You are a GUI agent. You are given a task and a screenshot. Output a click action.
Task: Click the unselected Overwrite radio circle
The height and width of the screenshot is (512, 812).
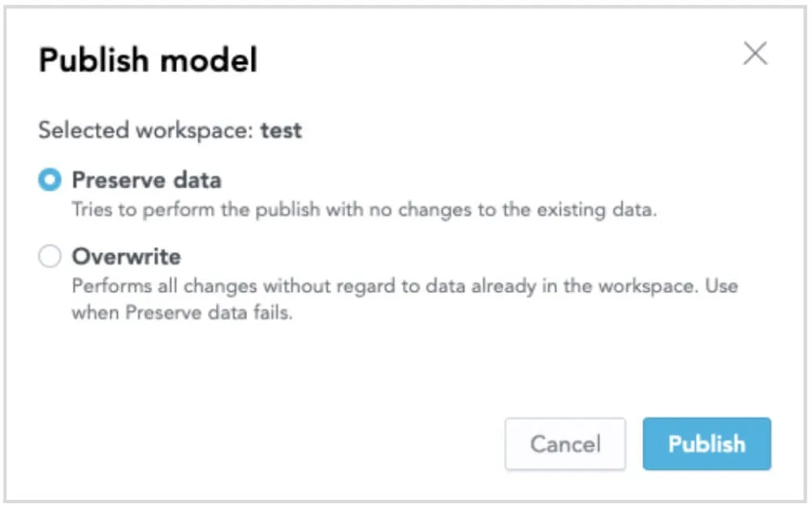[x=50, y=256]
